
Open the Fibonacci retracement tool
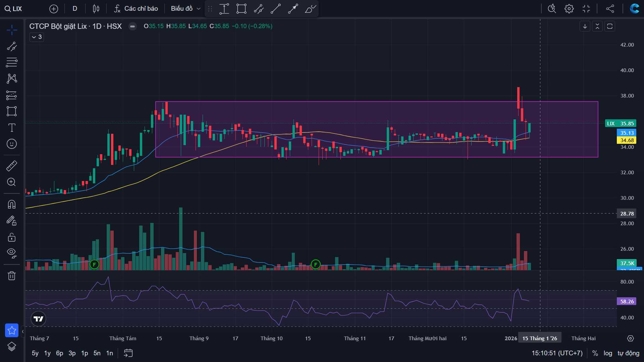12,62
